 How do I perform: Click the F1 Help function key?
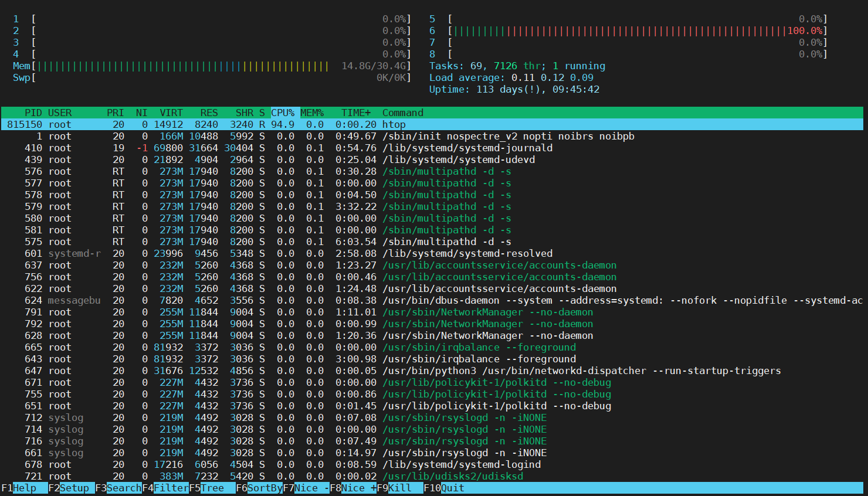click(x=19, y=488)
